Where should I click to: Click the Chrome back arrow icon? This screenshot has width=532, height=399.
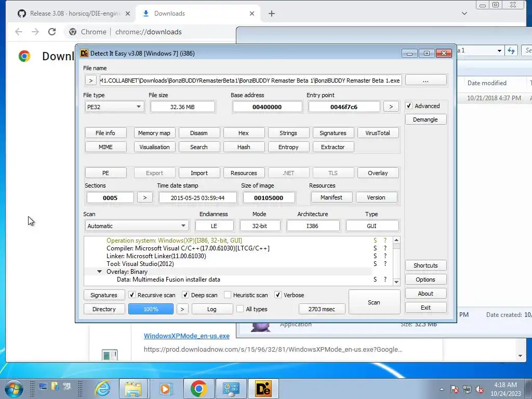click(19, 32)
